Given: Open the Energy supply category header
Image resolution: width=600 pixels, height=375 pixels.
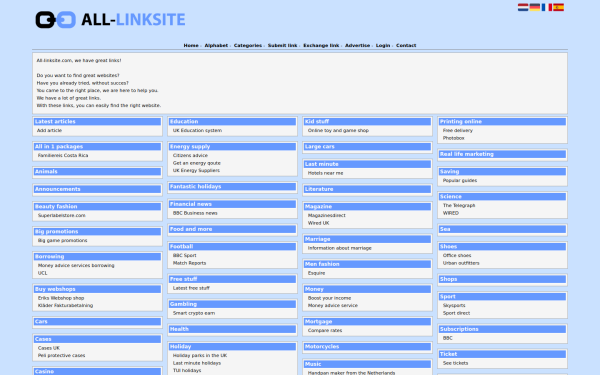Looking at the screenshot, I should 233,147.
